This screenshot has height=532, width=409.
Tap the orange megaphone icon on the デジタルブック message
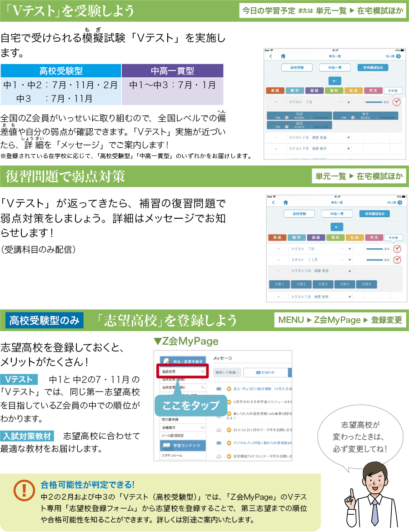(229, 443)
